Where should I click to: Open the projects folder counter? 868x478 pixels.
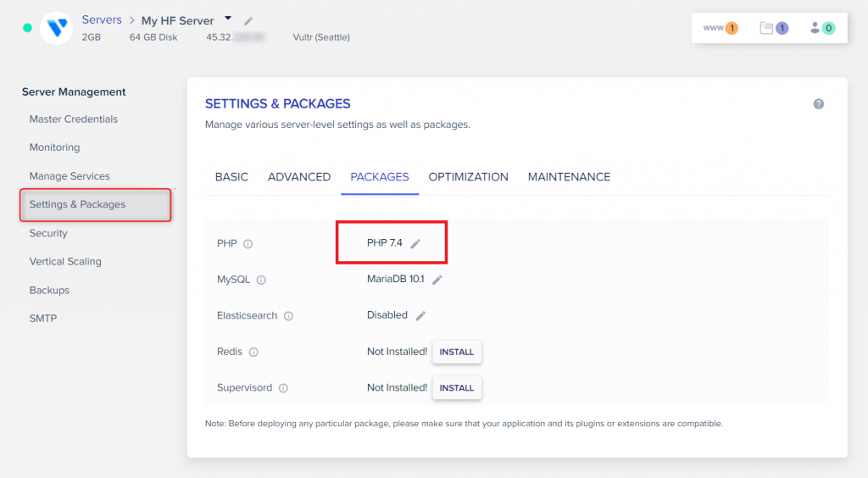click(x=774, y=28)
